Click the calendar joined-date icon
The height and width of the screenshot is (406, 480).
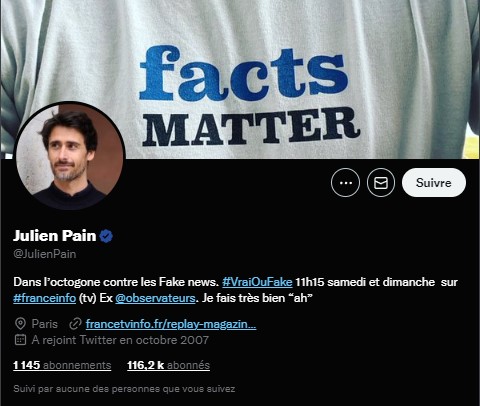tap(20, 340)
